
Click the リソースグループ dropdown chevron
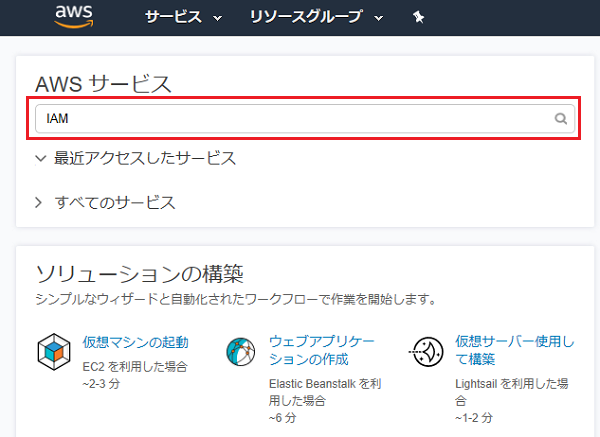point(379,18)
